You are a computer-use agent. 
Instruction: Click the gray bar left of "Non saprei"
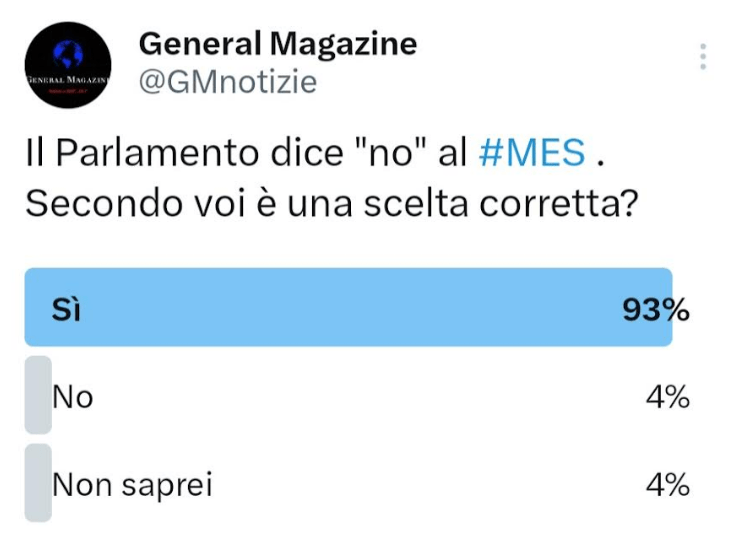(37, 483)
